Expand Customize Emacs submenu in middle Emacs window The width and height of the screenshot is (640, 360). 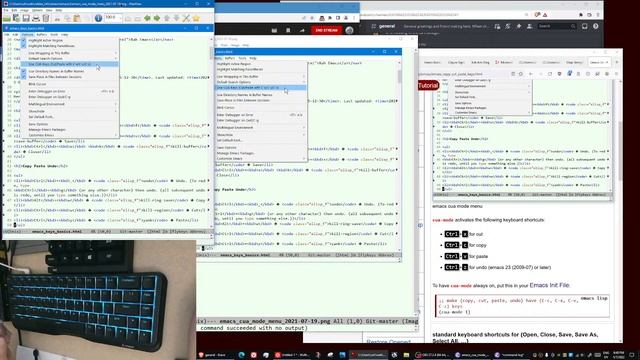[x=304, y=159]
